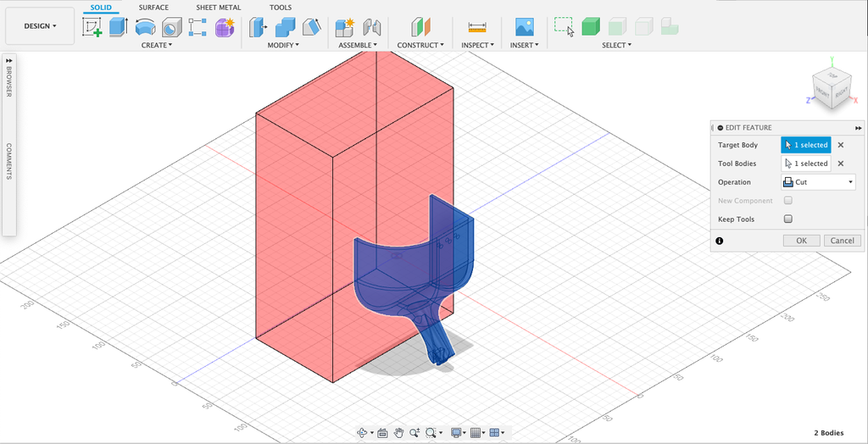Click the Viewports layout icon

pos(494,433)
